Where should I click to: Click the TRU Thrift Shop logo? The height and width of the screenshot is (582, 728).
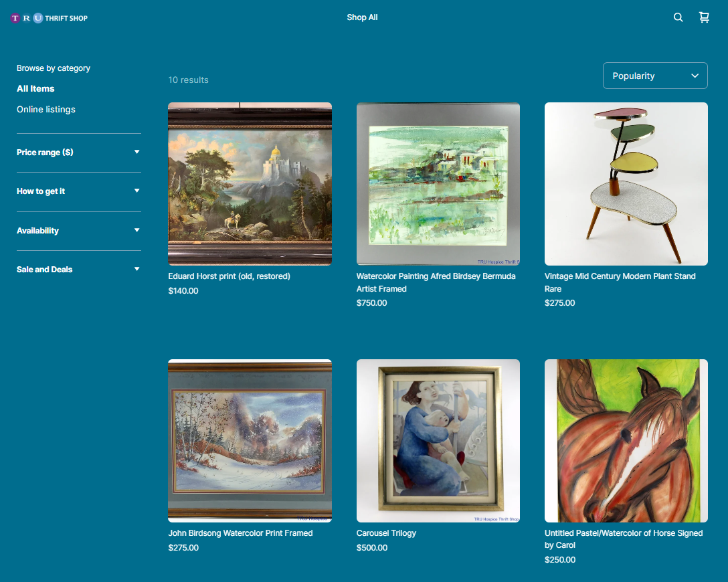49,18
